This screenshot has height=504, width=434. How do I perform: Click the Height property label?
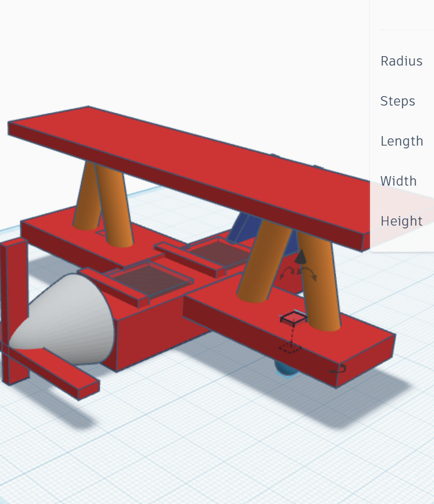tap(401, 221)
